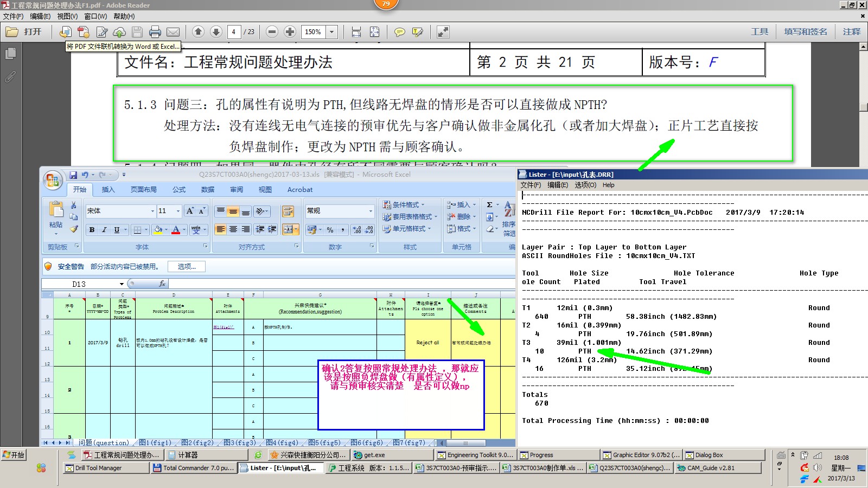Switch Adobe Reader to read mode
This screenshot has width=868, height=488.
pyautogui.click(x=443, y=32)
